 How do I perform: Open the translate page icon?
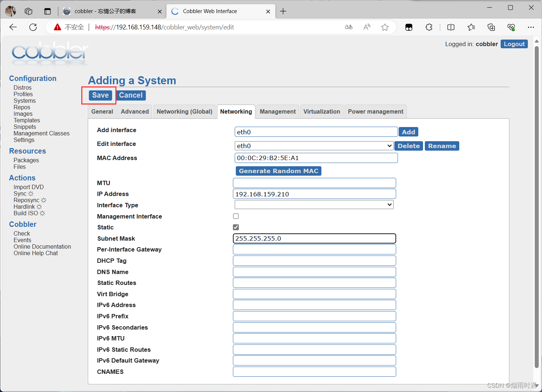point(349,27)
